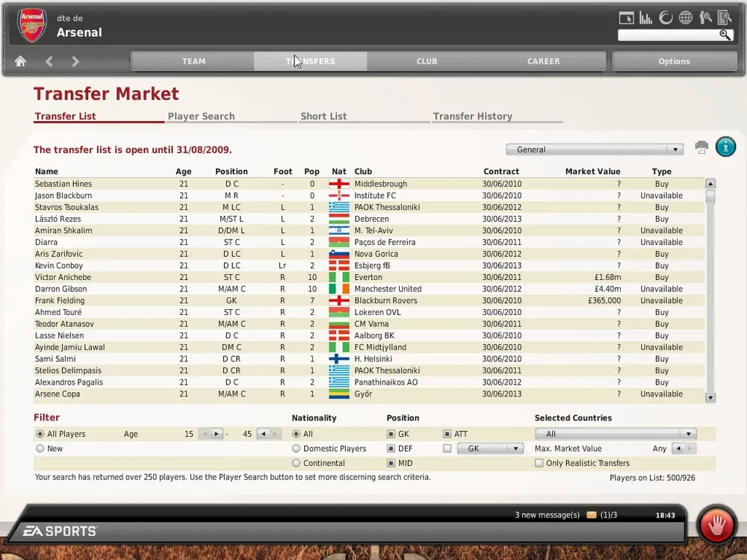Click the Hungary flag for László Rezes
This screenshot has height=560, width=747.
pyautogui.click(x=338, y=219)
